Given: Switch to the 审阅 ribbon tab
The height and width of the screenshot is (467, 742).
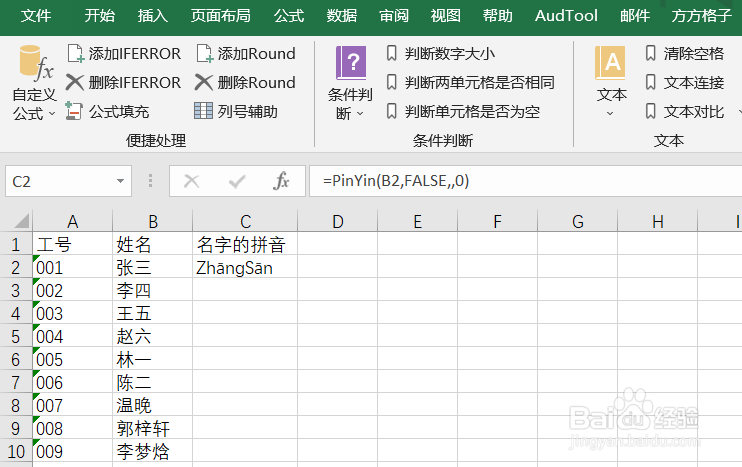Looking at the screenshot, I should coord(394,16).
